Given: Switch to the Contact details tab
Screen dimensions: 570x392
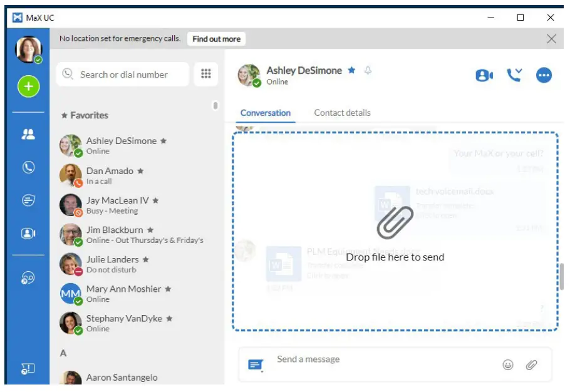Looking at the screenshot, I should point(342,113).
